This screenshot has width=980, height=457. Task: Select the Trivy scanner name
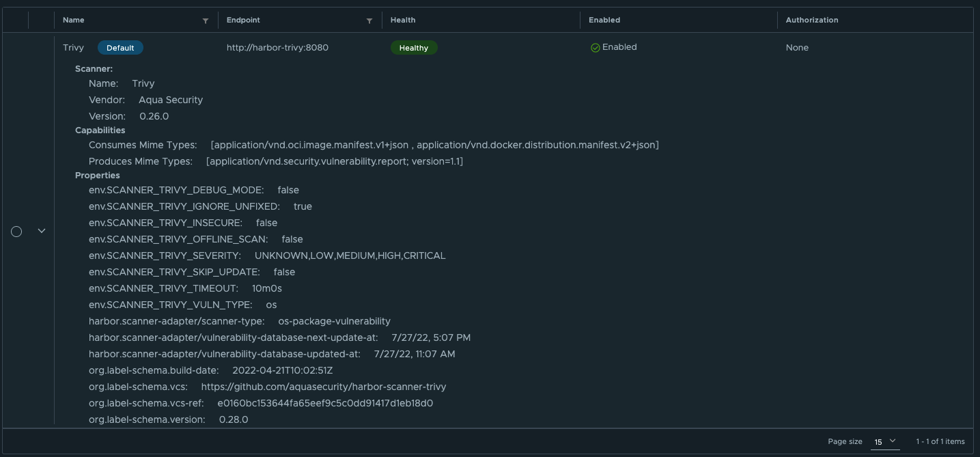[x=73, y=47]
